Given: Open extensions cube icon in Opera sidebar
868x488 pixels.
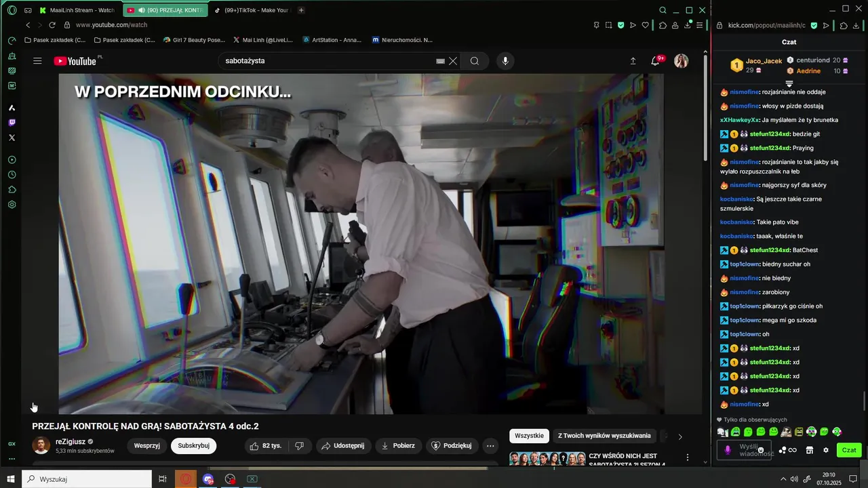Looking at the screenshot, I should 12,190.
